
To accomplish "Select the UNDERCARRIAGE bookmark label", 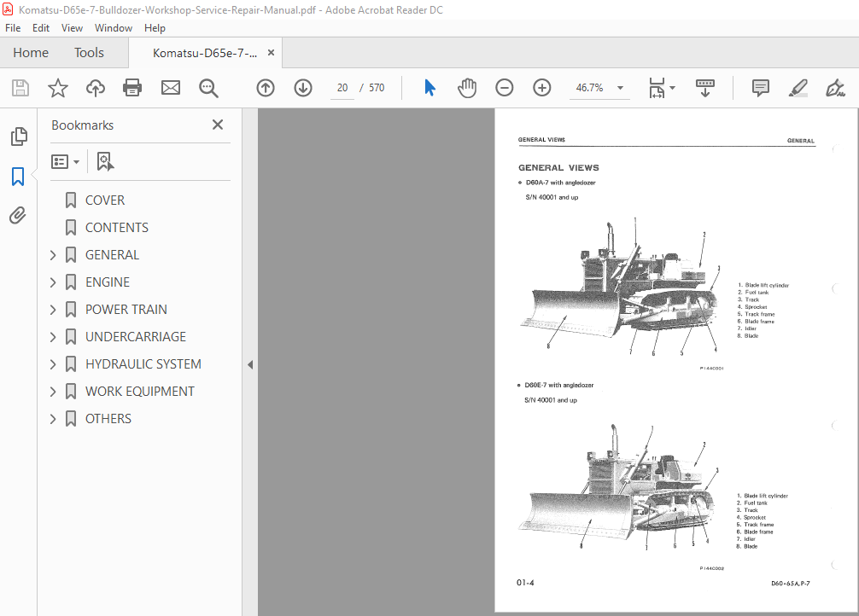I will coord(135,337).
